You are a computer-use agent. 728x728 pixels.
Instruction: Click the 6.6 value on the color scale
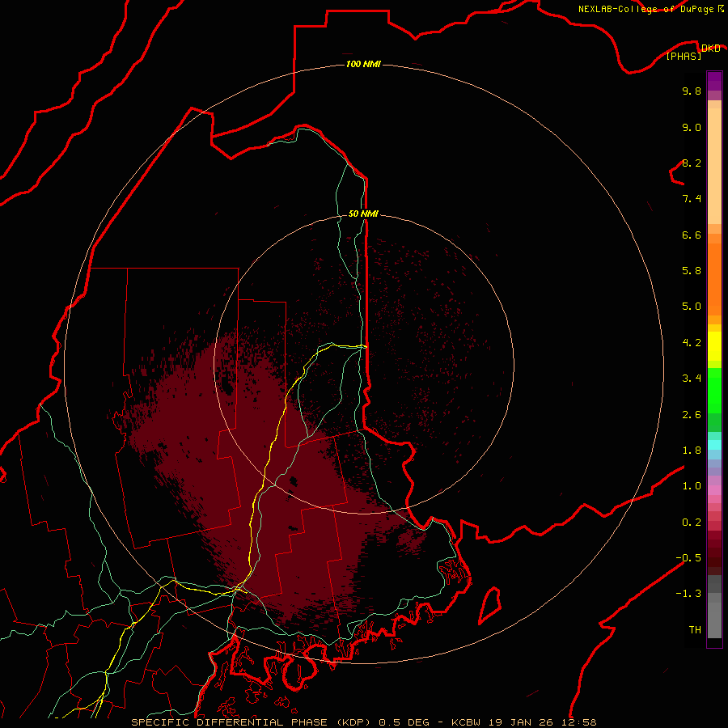(x=692, y=235)
